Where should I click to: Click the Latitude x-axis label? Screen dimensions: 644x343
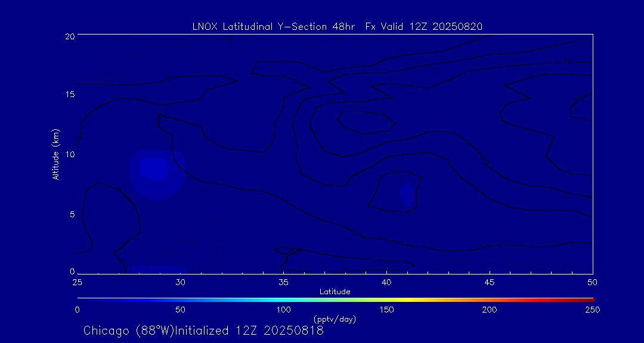(x=335, y=291)
